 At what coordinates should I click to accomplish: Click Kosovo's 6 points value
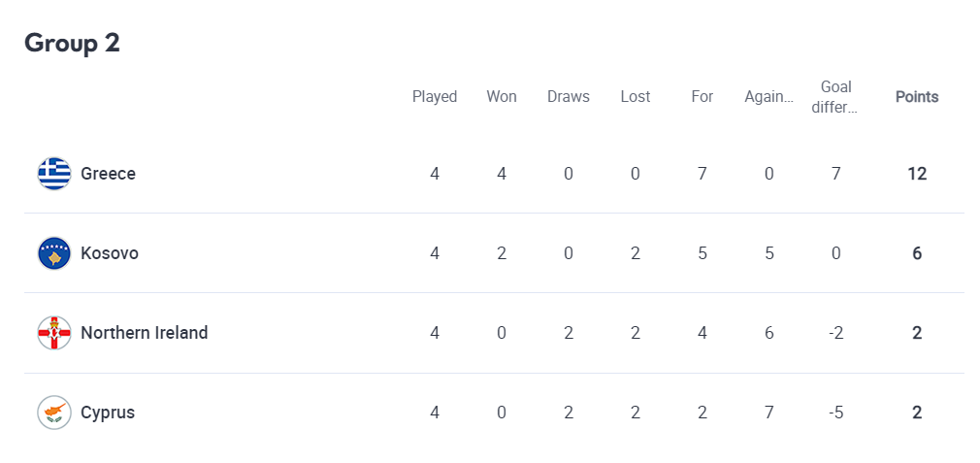pyautogui.click(x=917, y=253)
